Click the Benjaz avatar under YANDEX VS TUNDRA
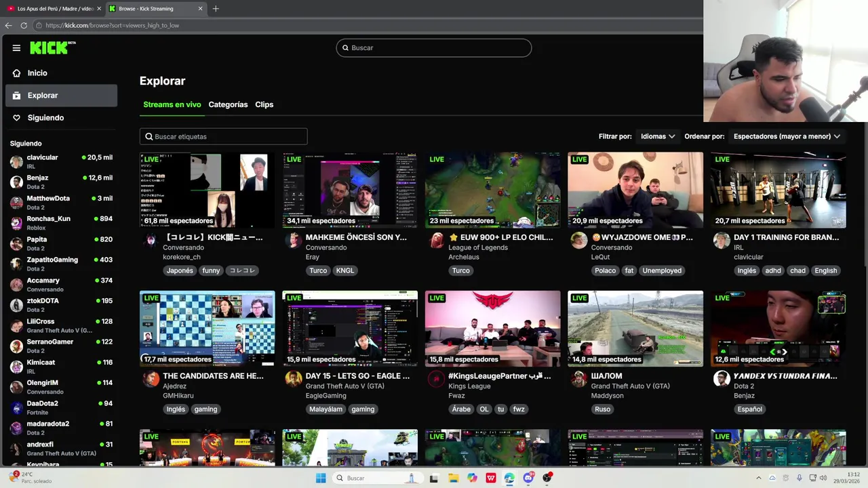Image resolution: width=868 pixels, height=488 pixels. point(722,379)
